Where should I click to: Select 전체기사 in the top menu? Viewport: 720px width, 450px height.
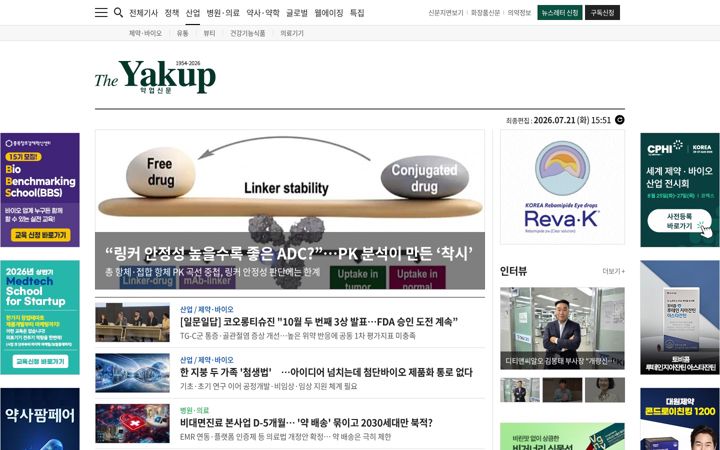pyautogui.click(x=143, y=13)
